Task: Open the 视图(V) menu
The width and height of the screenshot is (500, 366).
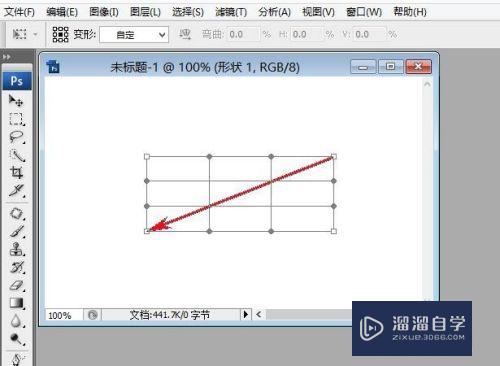Action: click(318, 12)
